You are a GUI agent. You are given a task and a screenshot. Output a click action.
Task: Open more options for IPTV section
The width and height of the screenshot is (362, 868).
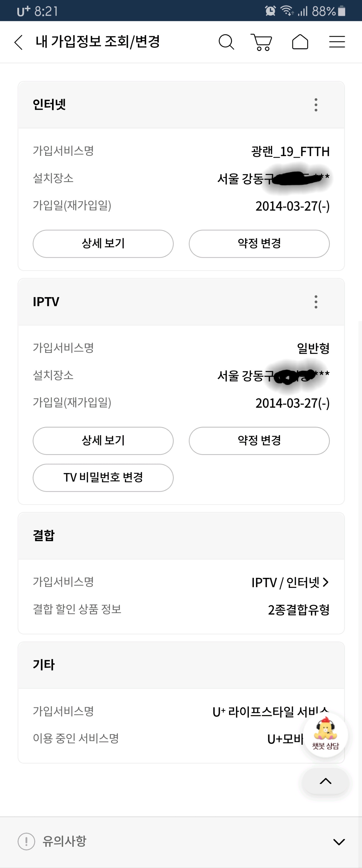point(316,302)
